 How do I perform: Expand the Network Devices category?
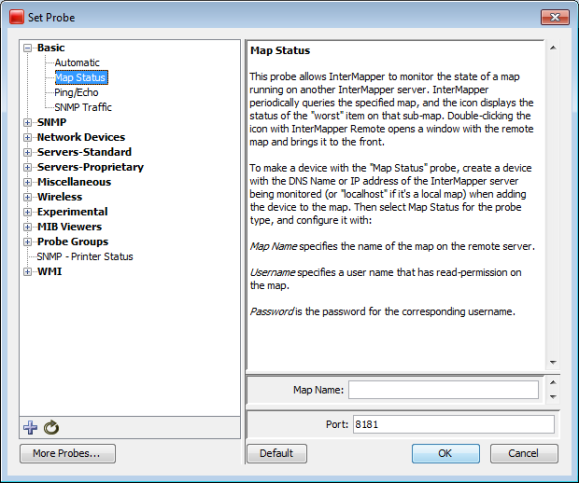click(27, 137)
